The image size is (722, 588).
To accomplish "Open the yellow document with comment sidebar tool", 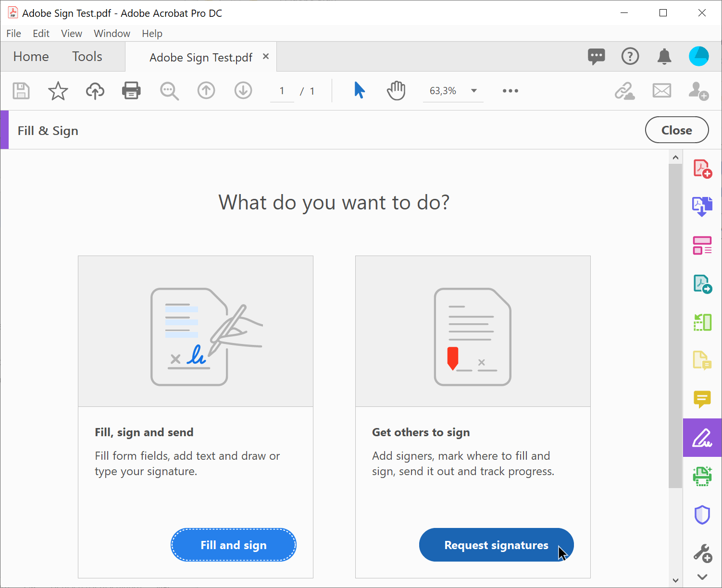I will [x=702, y=360].
